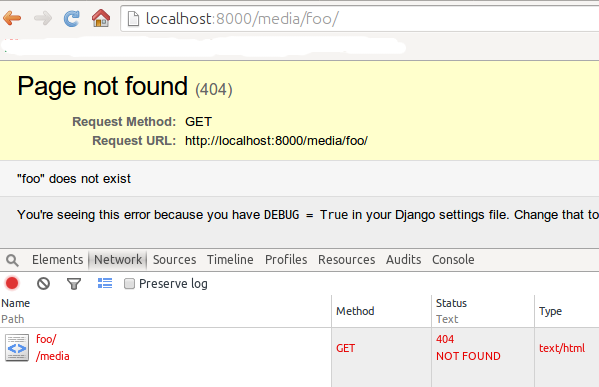The height and width of the screenshot is (387, 599).
Task: Sort by the Status Text column header
Action: point(483,311)
